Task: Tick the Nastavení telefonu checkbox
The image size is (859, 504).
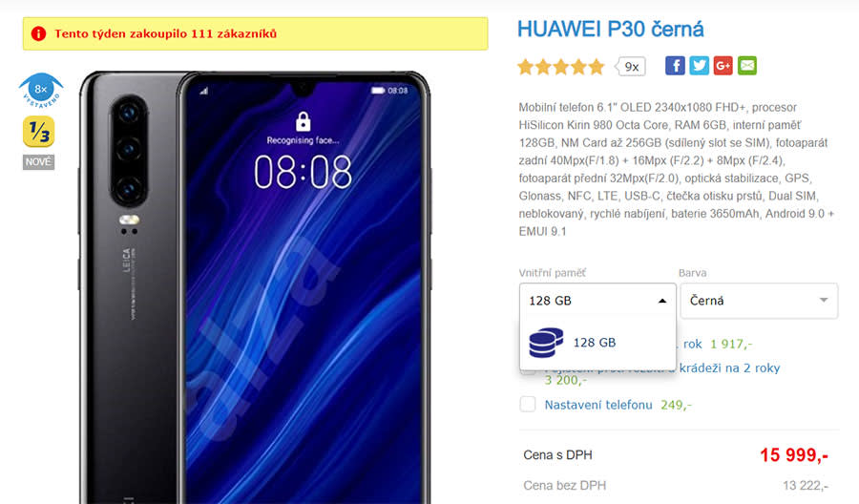Action: click(528, 405)
